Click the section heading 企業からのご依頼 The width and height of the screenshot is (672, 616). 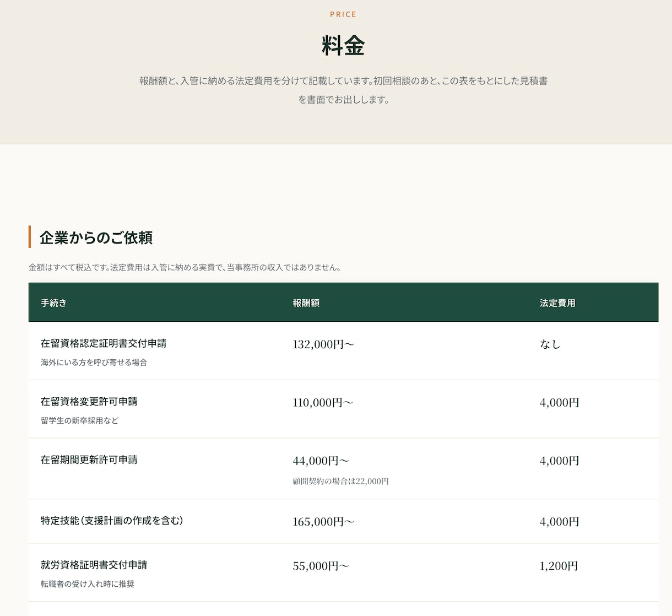tap(96, 237)
